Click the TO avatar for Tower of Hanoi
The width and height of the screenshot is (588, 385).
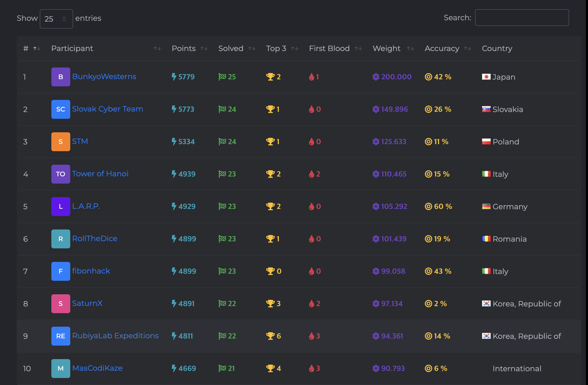(x=61, y=174)
